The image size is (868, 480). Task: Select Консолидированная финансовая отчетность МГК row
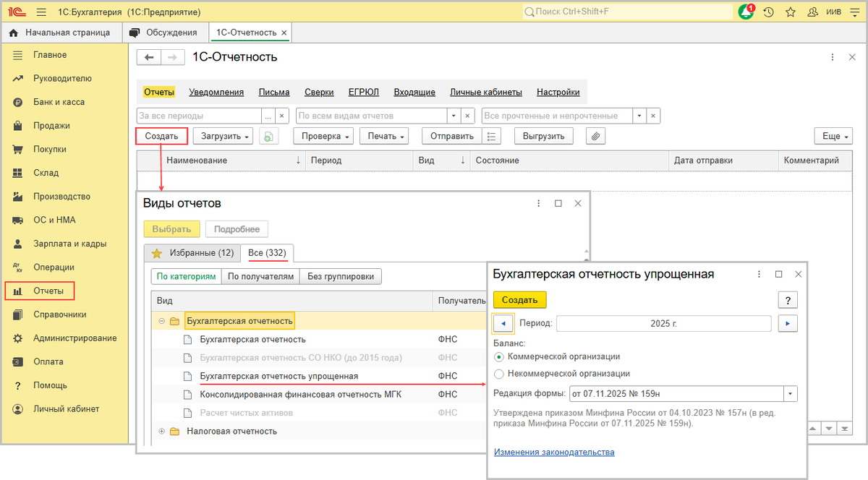coord(318,395)
